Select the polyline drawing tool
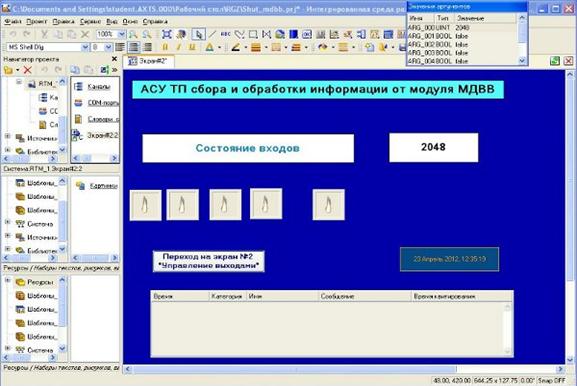577x386 pixels. pos(239,35)
